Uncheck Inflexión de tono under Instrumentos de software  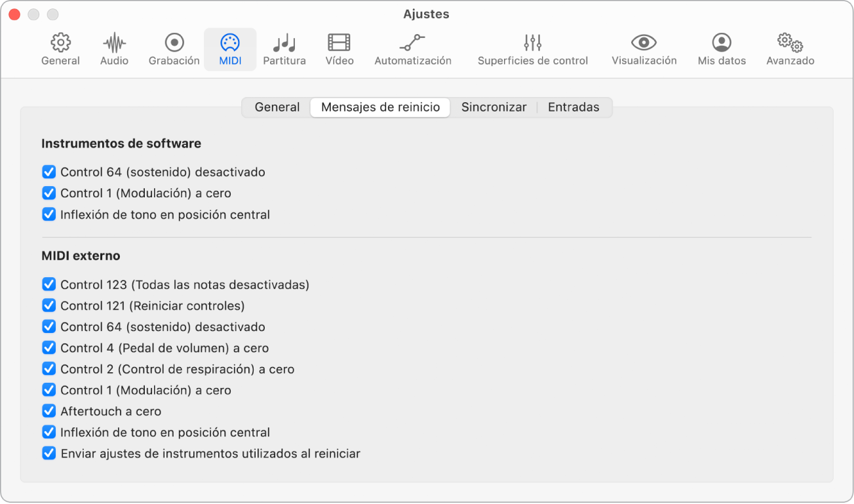point(49,214)
